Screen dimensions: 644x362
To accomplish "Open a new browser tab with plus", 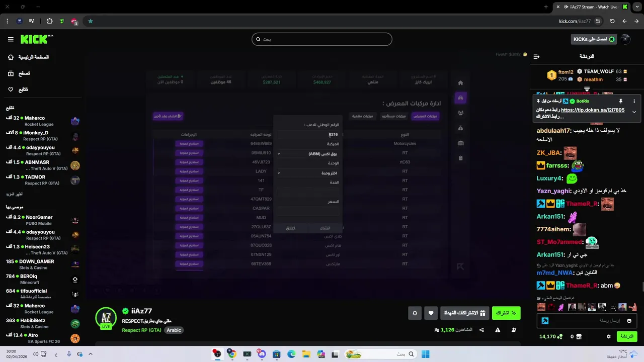I will click(x=546, y=7).
